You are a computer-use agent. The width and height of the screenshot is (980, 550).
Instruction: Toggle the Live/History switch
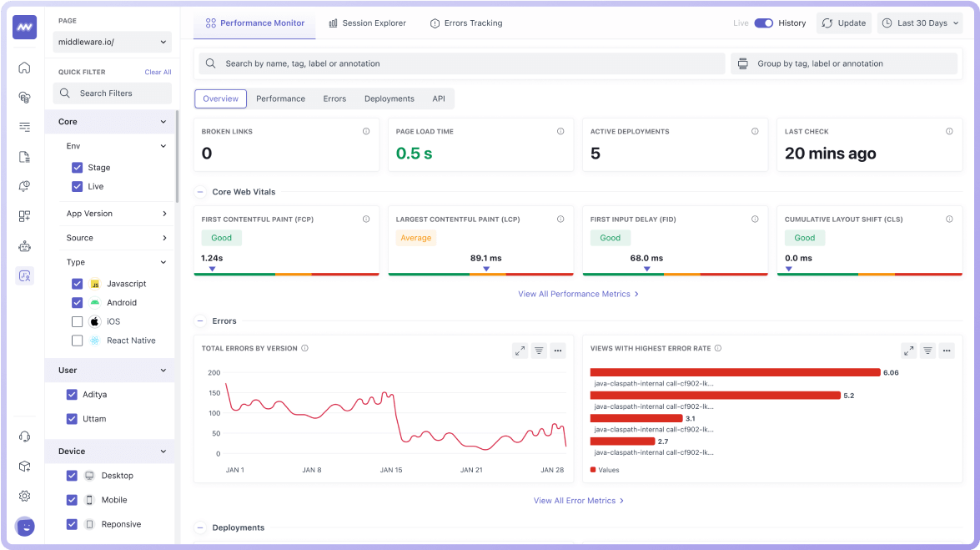click(x=764, y=23)
